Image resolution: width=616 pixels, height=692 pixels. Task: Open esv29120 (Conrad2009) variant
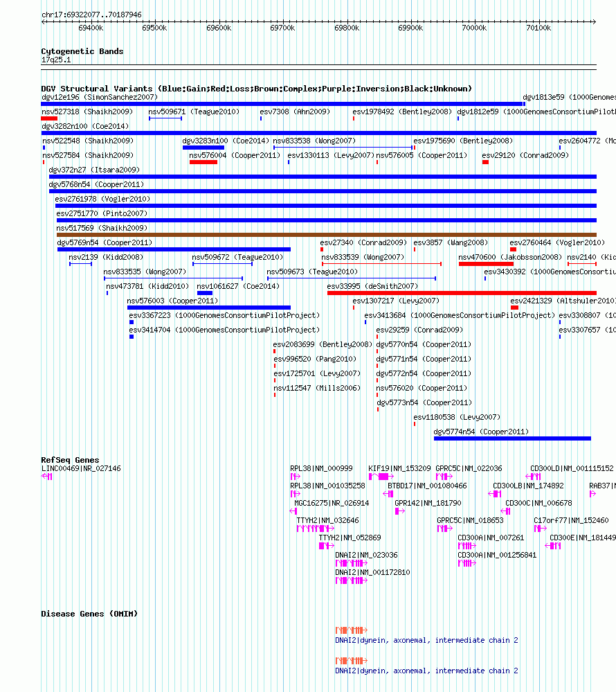point(525,155)
